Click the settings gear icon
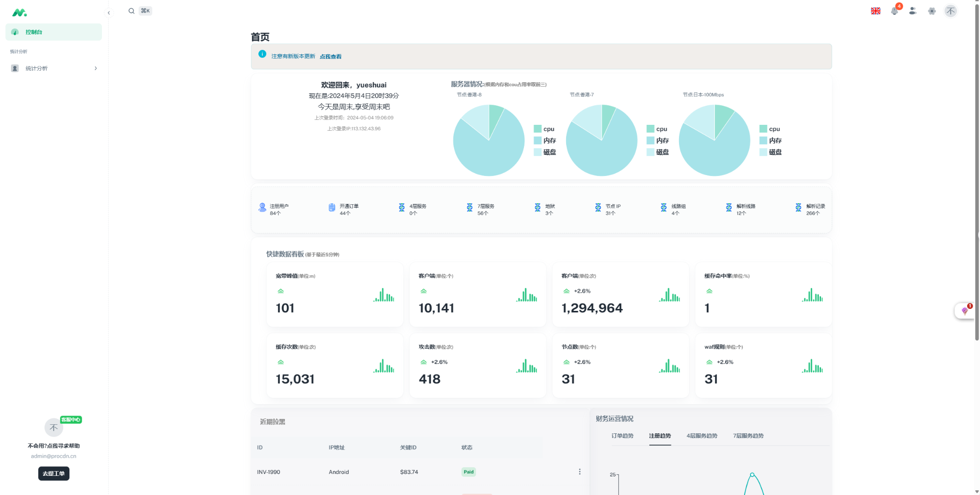Screen dimensions: 980x495 tap(932, 11)
